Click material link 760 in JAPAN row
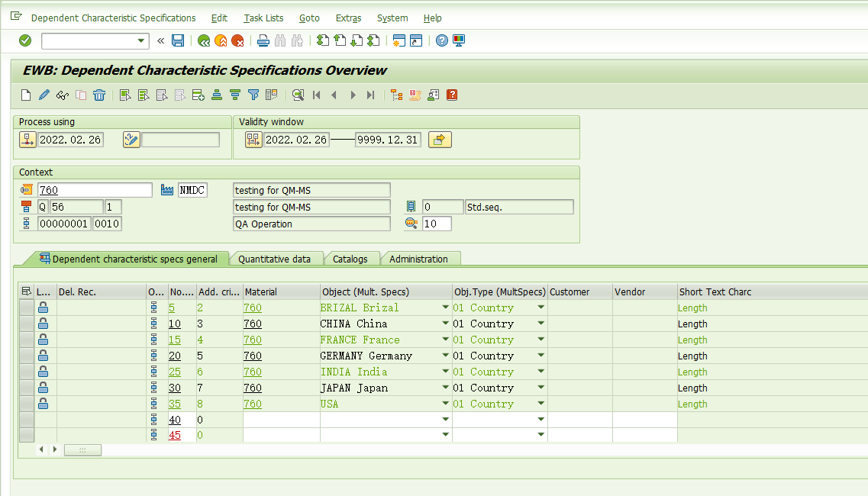The width and height of the screenshot is (868, 496). pyautogui.click(x=253, y=388)
